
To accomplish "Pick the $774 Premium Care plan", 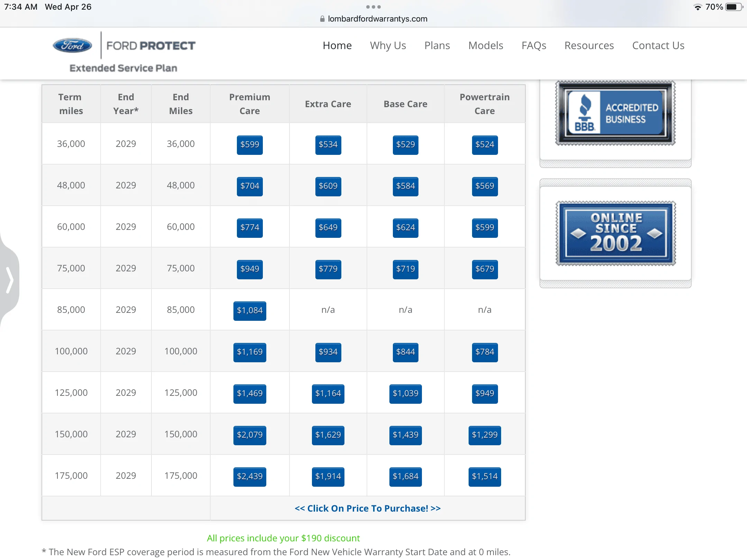I will click(x=250, y=227).
